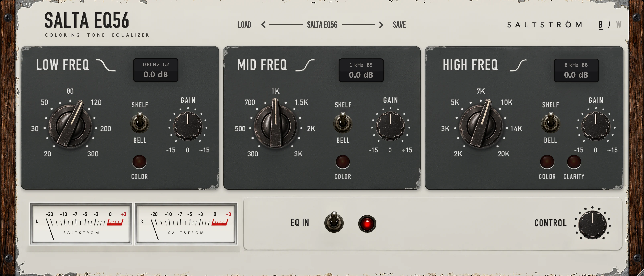The image size is (644, 276).
Task: Open the SALTA EQ56 preset name
Action: pyautogui.click(x=322, y=25)
